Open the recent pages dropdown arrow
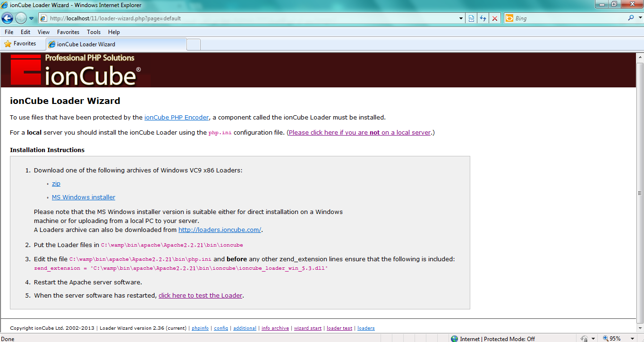The height and width of the screenshot is (342, 644). click(x=32, y=18)
